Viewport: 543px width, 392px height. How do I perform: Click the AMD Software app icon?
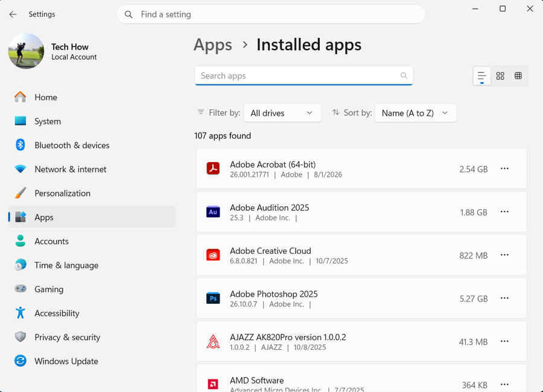tap(213, 384)
